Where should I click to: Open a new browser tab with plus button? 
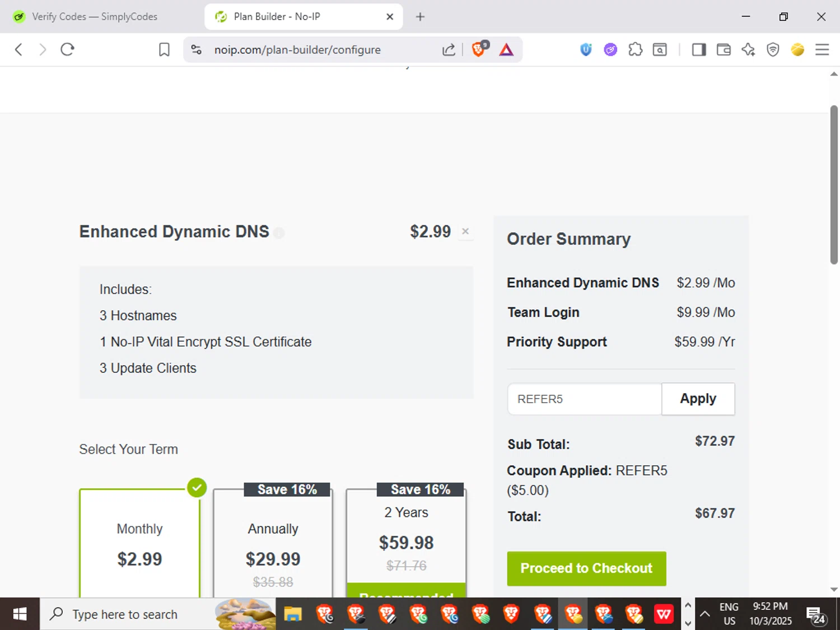(x=420, y=17)
